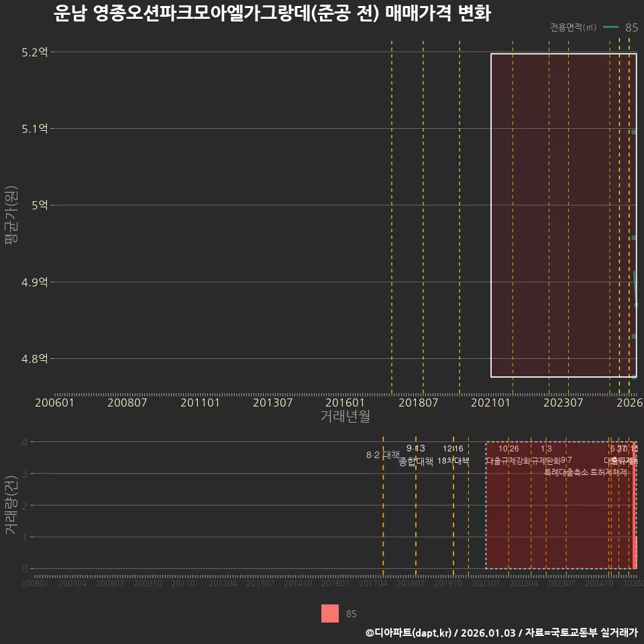Click the dotted highlight rectangle on price chart

click(563, 55)
